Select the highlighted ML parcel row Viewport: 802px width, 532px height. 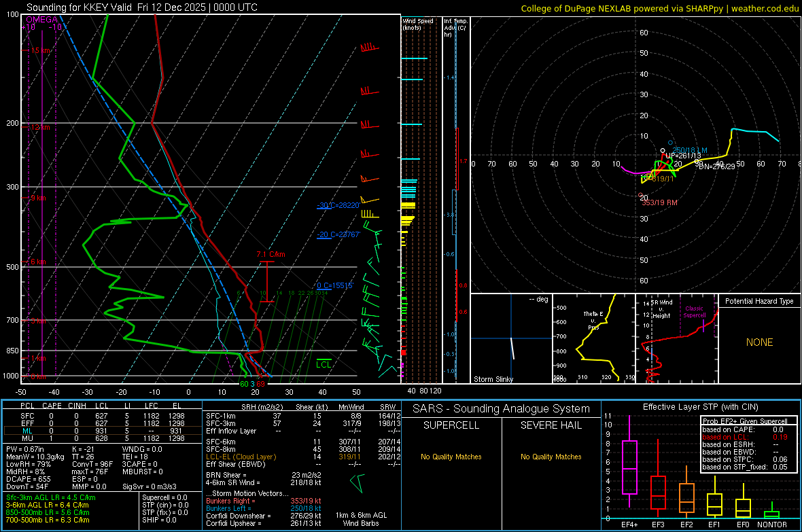click(x=103, y=431)
